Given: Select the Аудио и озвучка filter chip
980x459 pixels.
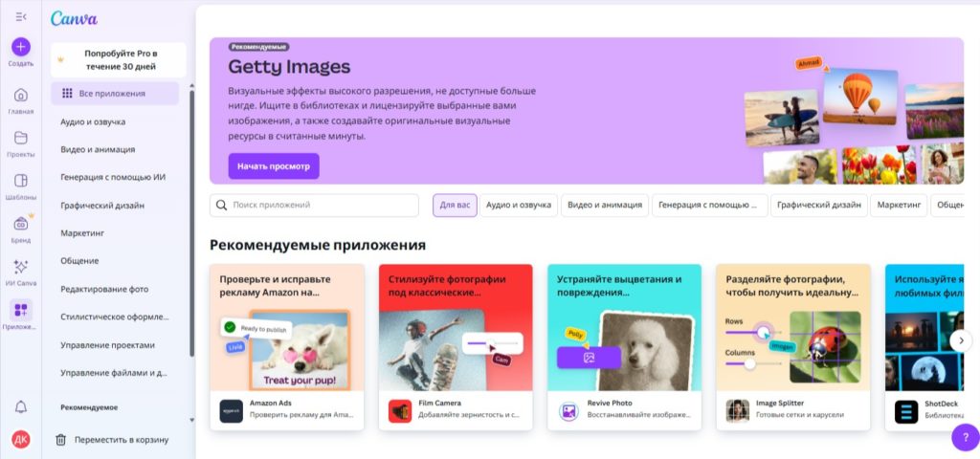Looking at the screenshot, I should coord(519,205).
